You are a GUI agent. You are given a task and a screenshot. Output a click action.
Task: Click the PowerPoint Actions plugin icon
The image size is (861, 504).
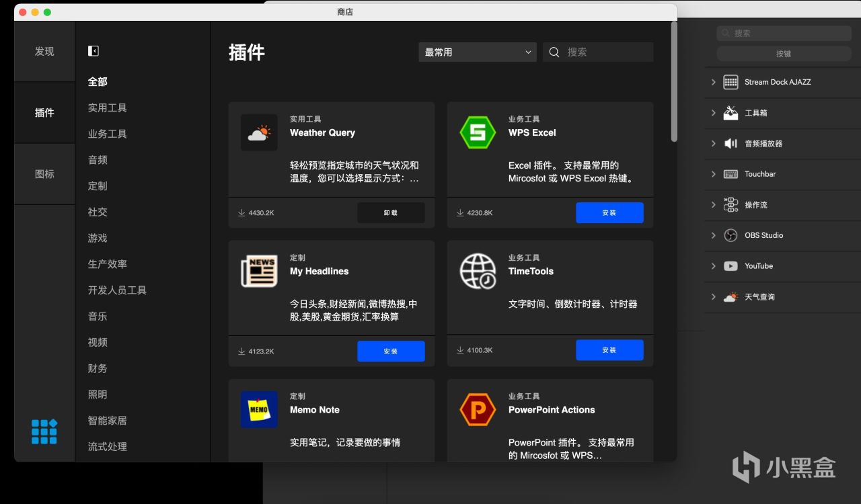point(478,409)
